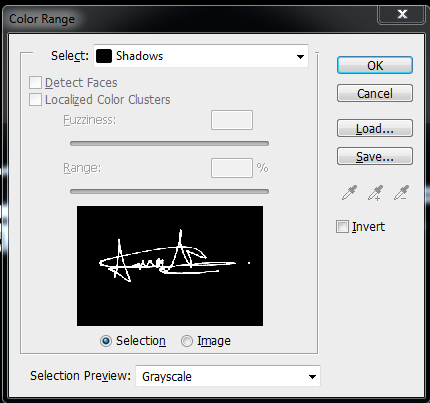The width and height of the screenshot is (430, 403).
Task: Check the Invert checkbox
Action: pyautogui.click(x=342, y=227)
